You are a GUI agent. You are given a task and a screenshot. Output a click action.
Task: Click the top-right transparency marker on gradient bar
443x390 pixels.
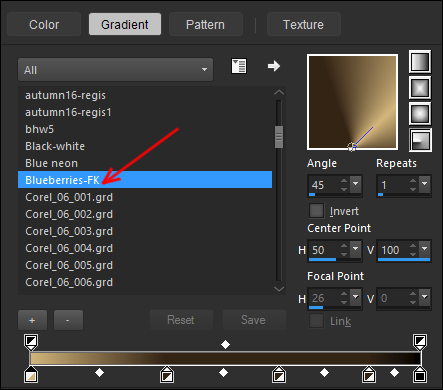click(x=420, y=342)
